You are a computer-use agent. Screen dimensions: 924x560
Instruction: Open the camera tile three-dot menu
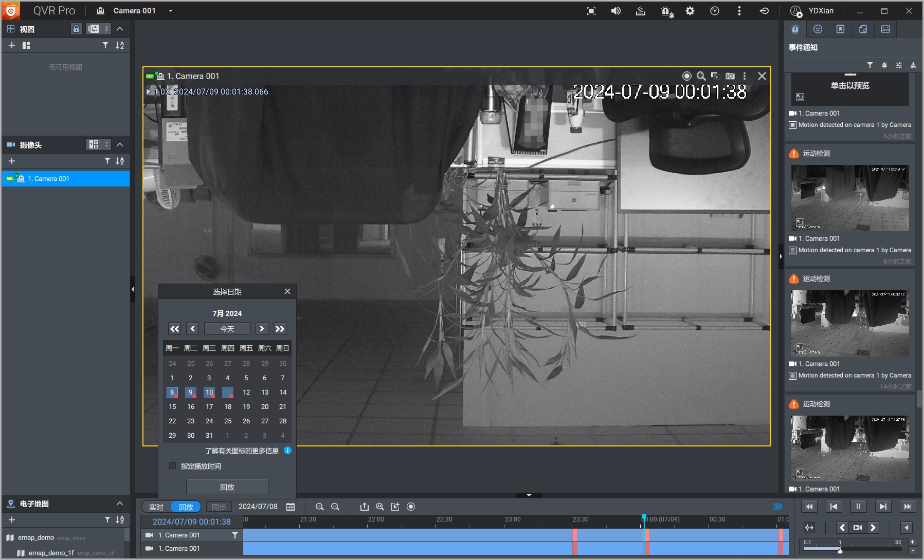(744, 76)
